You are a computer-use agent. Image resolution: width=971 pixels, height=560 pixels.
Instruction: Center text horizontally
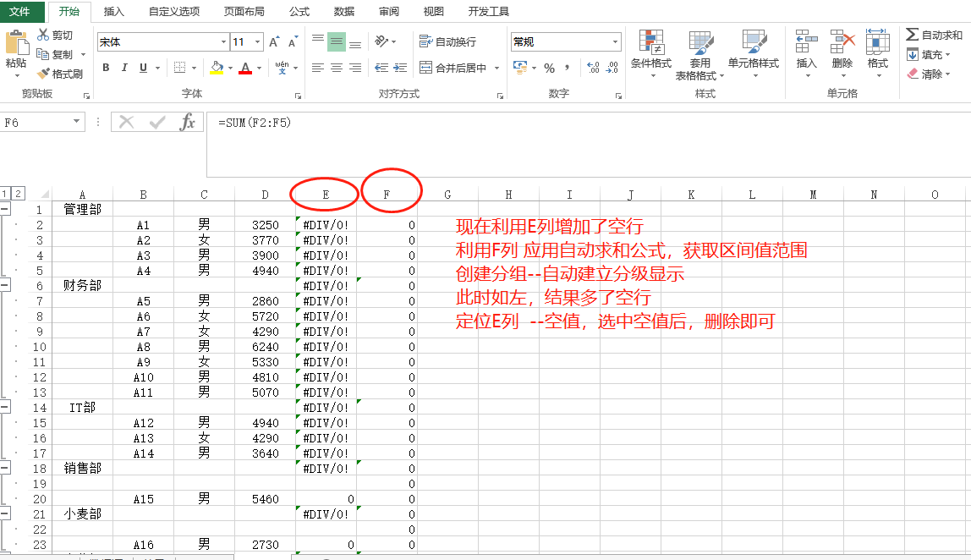pos(337,68)
